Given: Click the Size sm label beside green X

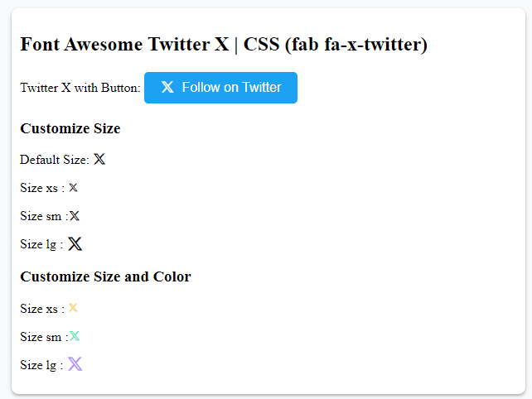Looking at the screenshot, I should pos(43,337).
